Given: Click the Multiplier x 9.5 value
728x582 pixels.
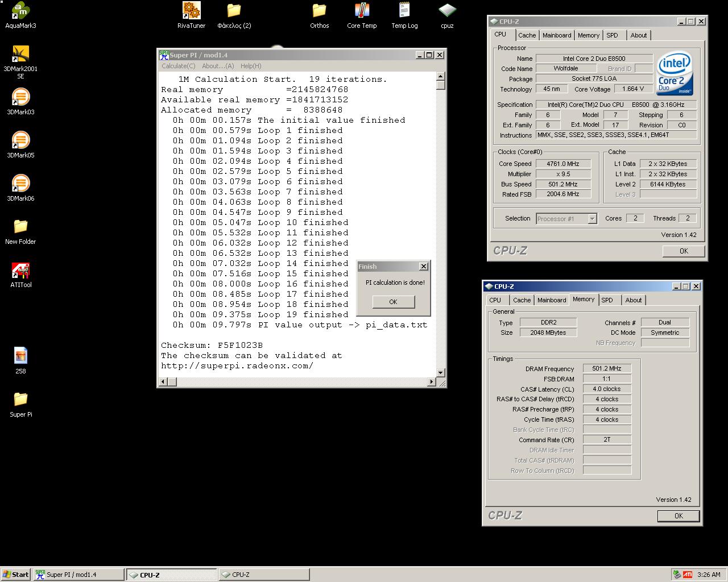Looking at the screenshot, I should click(x=563, y=174).
